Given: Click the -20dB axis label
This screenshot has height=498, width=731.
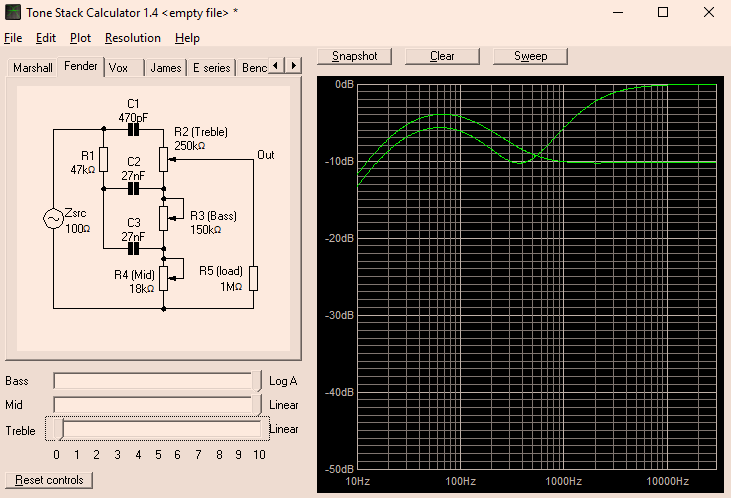Looking at the screenshot, I should point(339,238).
